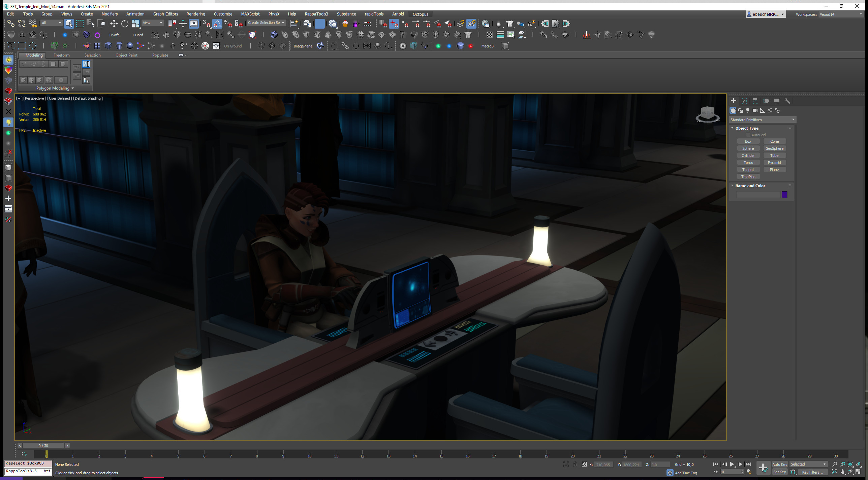The image size is (868, 480).
Task: Click the On Ground toolbar button
Action: pos(233,46)
